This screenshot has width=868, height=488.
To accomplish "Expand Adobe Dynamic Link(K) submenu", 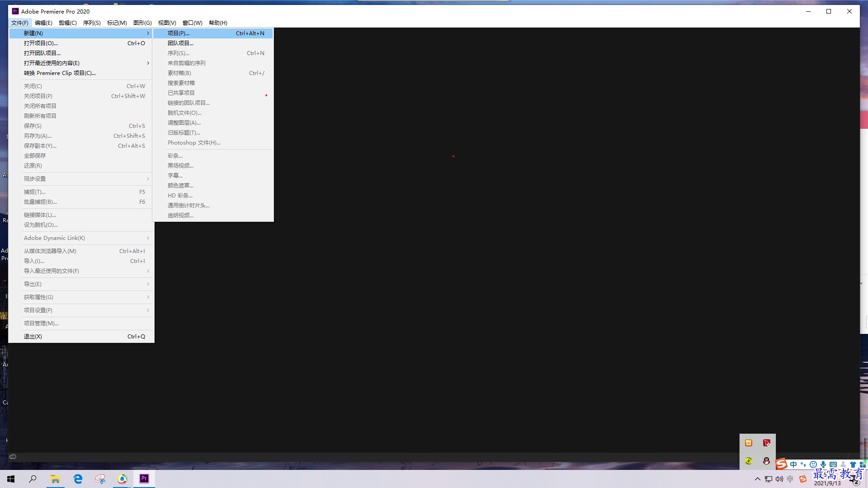I will click(x=82, y=238).
